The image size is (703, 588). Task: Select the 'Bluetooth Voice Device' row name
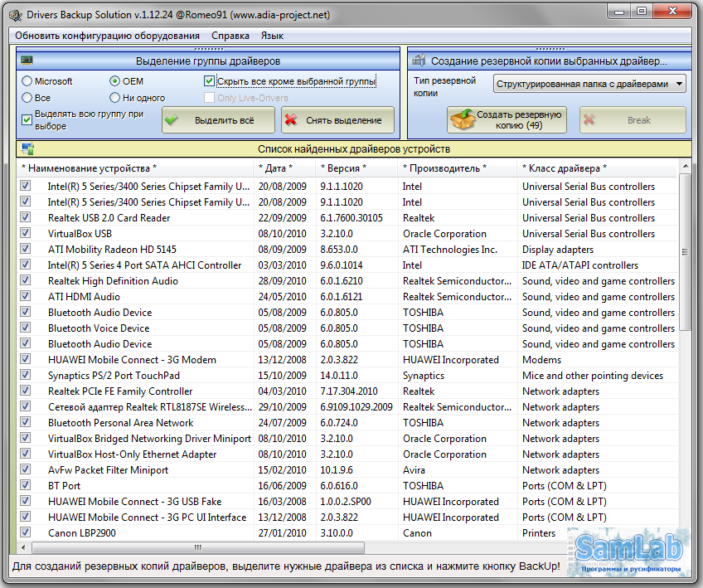click(x=99, y=328)
